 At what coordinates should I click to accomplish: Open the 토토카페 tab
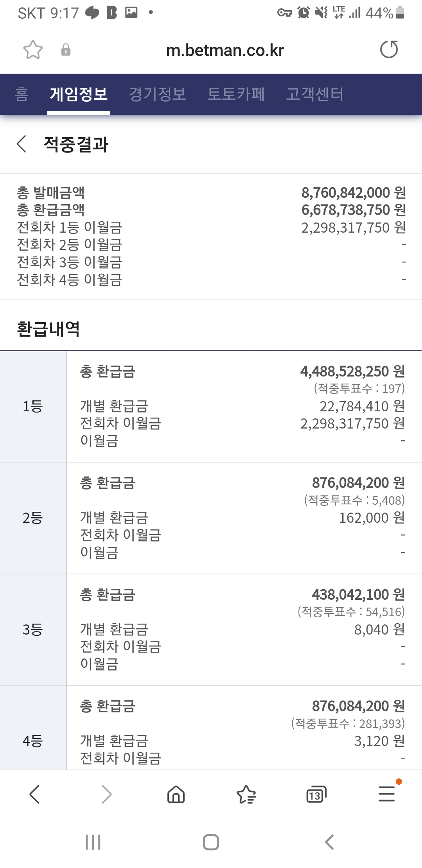coord(236,94)
